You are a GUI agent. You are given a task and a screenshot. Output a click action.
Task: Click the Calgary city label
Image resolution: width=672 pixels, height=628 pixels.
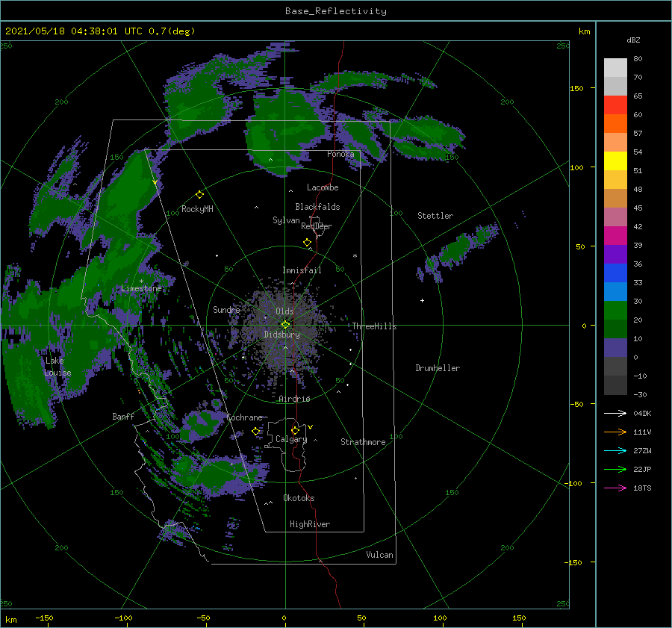point(291,439)
